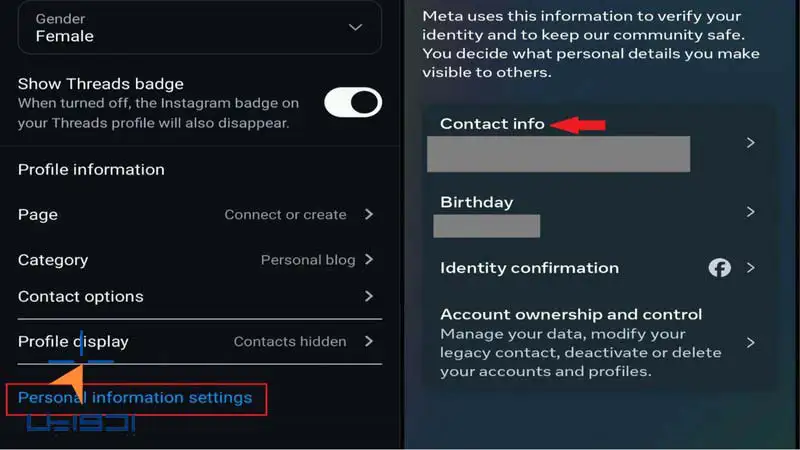Screen dimensions: 800x450
Task: Click the Profile display chevron icon
Action: [x=369, y=341]
